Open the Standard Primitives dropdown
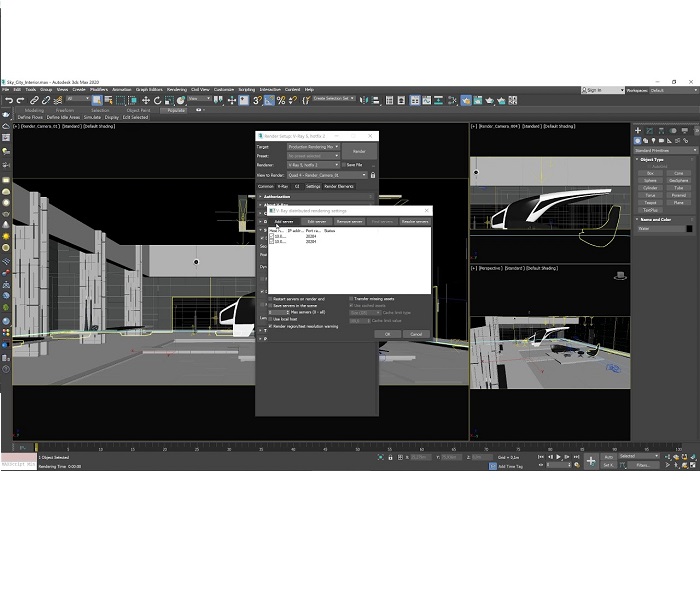The width and height of the screenshot is (700, 602). point(666,150)
